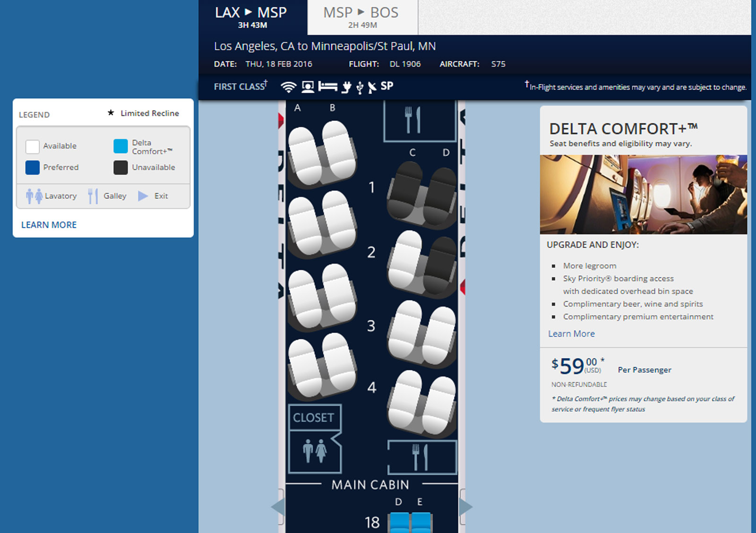This screenshot has width=756, height=533.
Task: Click the right arrow beside the seat map
Action: point(465,507)
